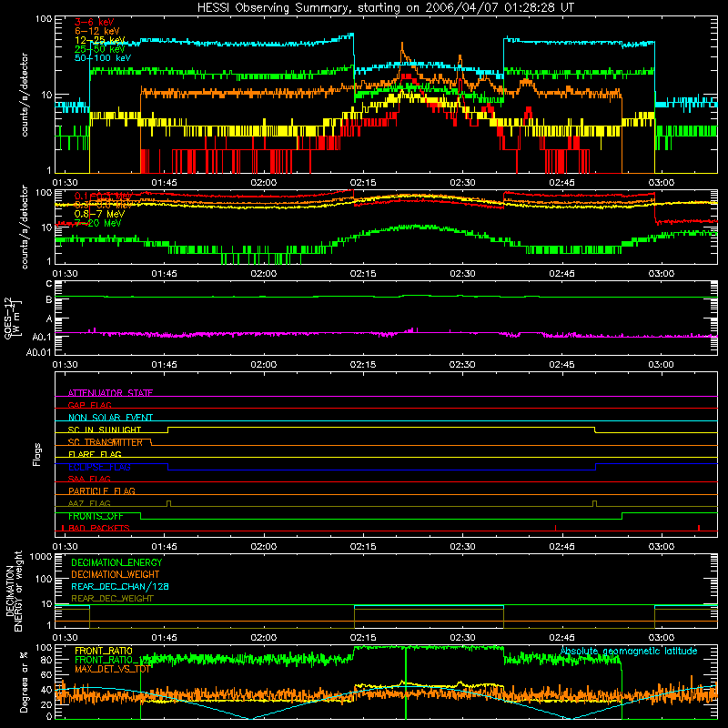Click the red '0.1-0.3 MeV' legend label

pos(103,196)
